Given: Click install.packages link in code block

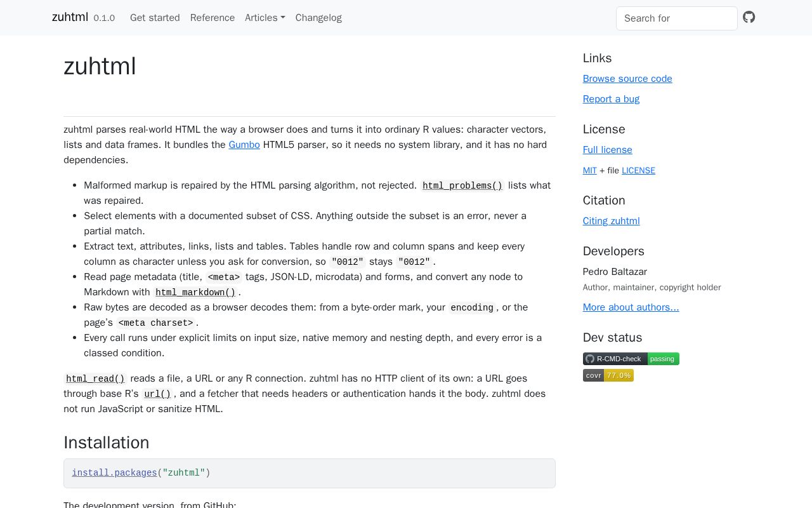Looking at the screenshot, I should (114, 473).
